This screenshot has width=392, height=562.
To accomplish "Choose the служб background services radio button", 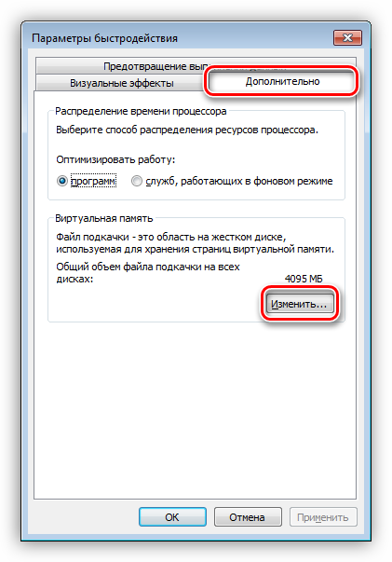I will [x=136, y=182].
